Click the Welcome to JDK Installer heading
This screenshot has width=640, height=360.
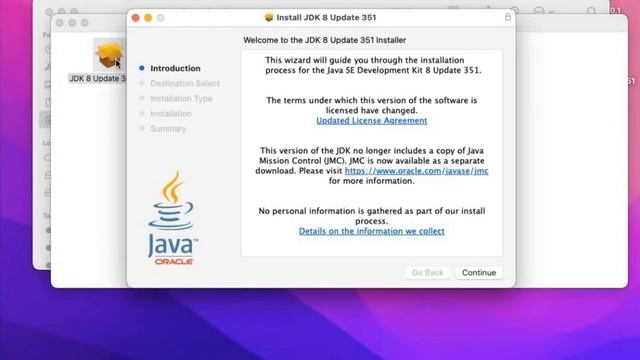pos(324,40)
